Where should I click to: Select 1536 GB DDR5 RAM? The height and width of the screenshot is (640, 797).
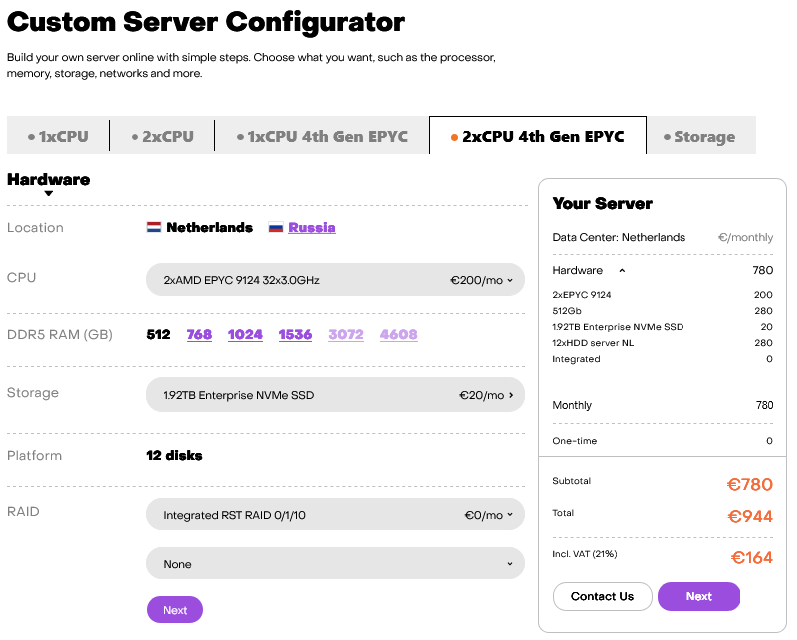(295, 334)
